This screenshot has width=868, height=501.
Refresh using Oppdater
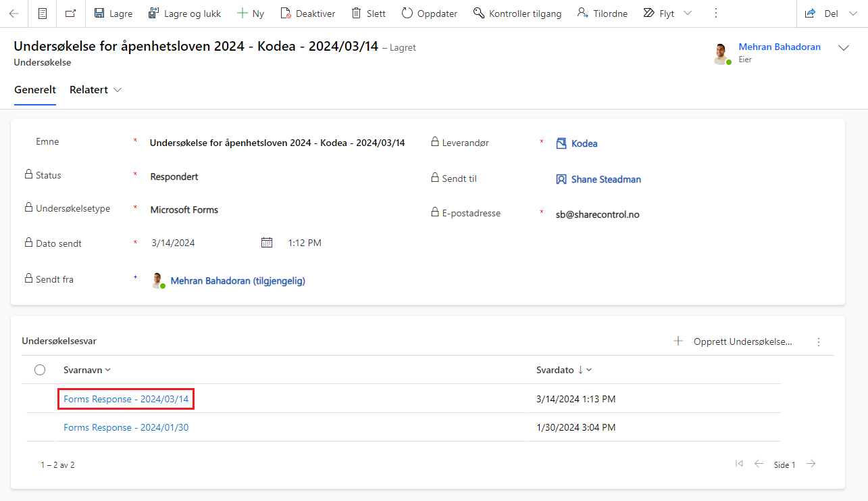click(430, 14)
